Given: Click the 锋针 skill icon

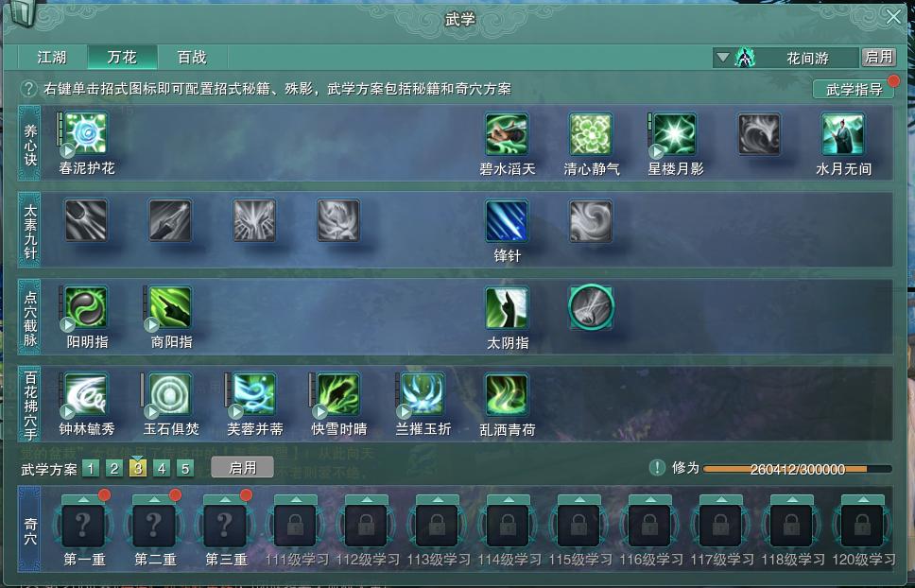Looking at the screenshot, I should pos(507,221).
